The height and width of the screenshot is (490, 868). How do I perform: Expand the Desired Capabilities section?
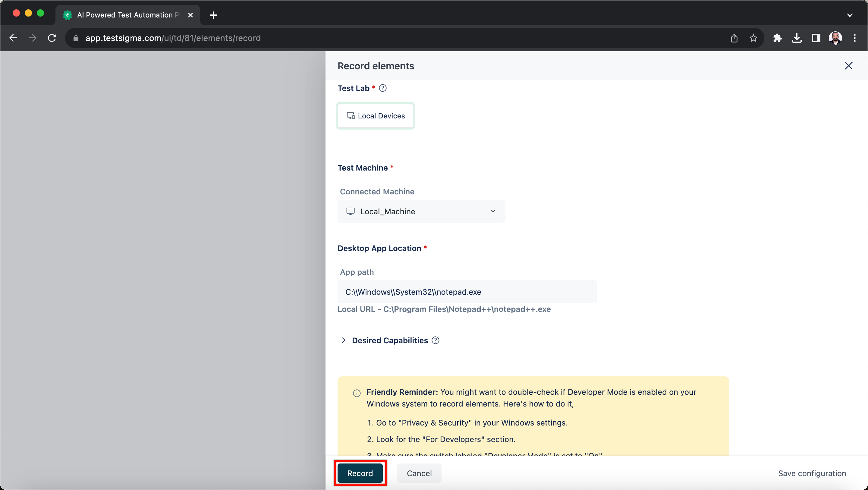343,340
